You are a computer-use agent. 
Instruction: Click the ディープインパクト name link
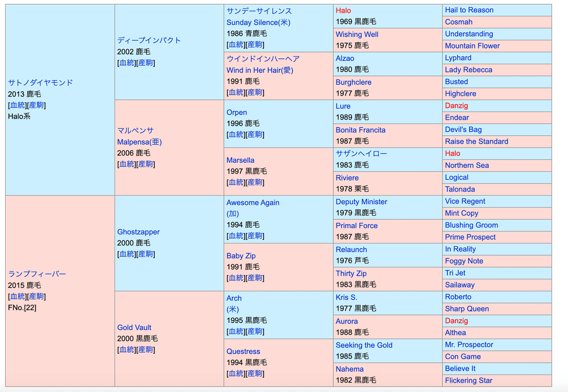(149, 40)
